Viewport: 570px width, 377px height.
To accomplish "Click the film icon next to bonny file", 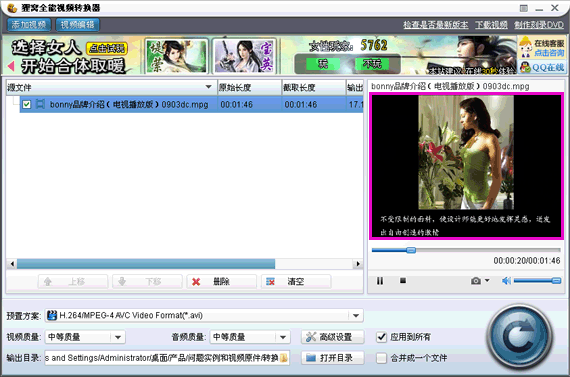I will [40, 104].
